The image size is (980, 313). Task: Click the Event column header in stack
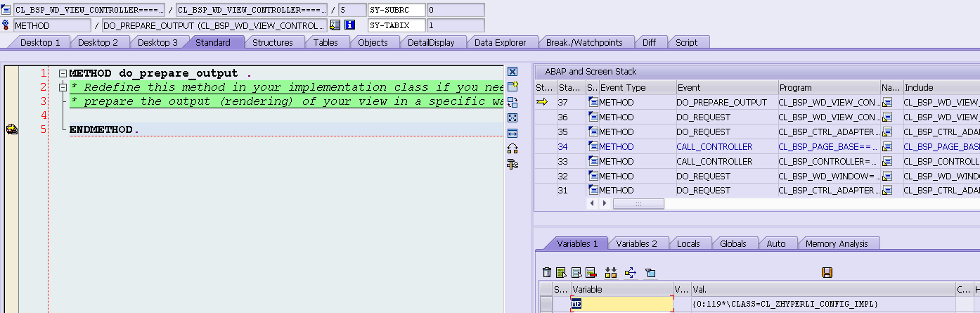(x=726, y=88)
